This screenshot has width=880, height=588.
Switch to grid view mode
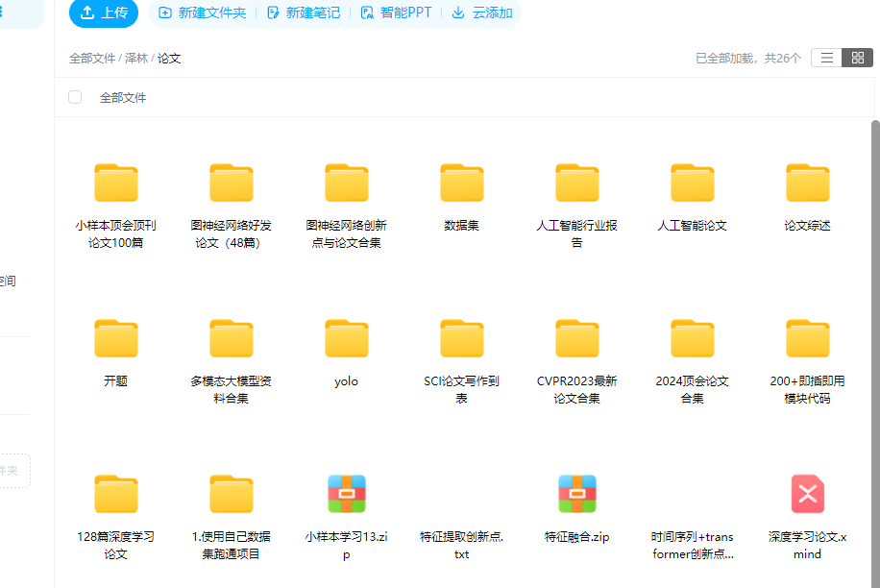click(858, 58)
